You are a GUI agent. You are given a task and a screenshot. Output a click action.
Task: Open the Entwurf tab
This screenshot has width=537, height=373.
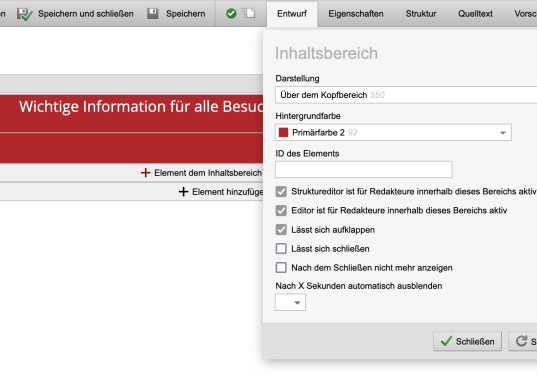(x=292, y=14)
